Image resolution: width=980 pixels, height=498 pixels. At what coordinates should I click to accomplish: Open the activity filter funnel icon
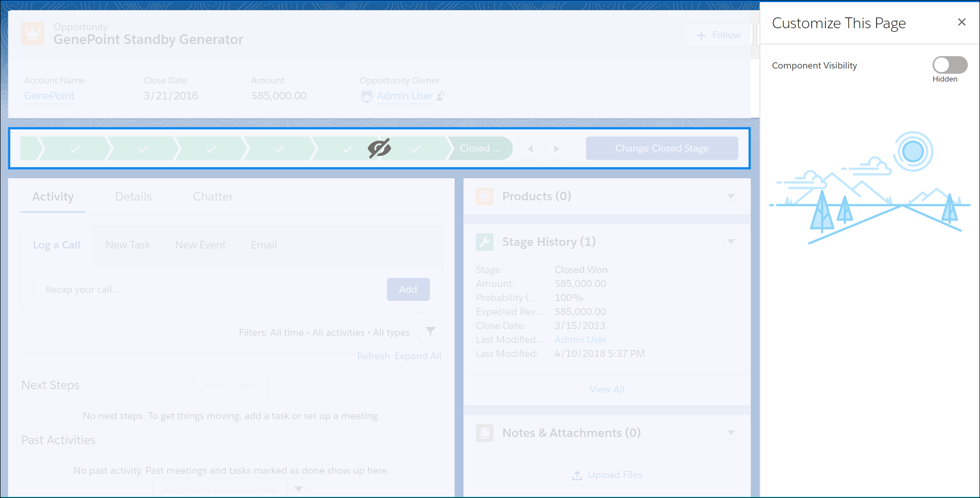(430, 332)
